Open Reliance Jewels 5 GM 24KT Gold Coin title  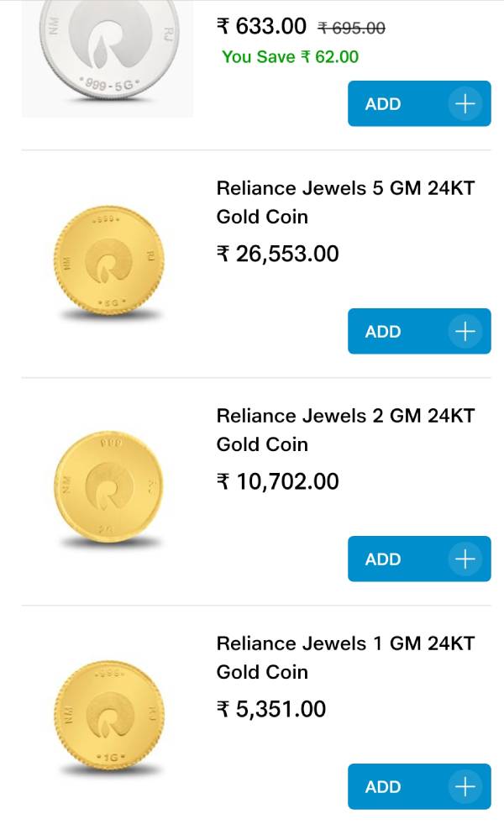345,202
